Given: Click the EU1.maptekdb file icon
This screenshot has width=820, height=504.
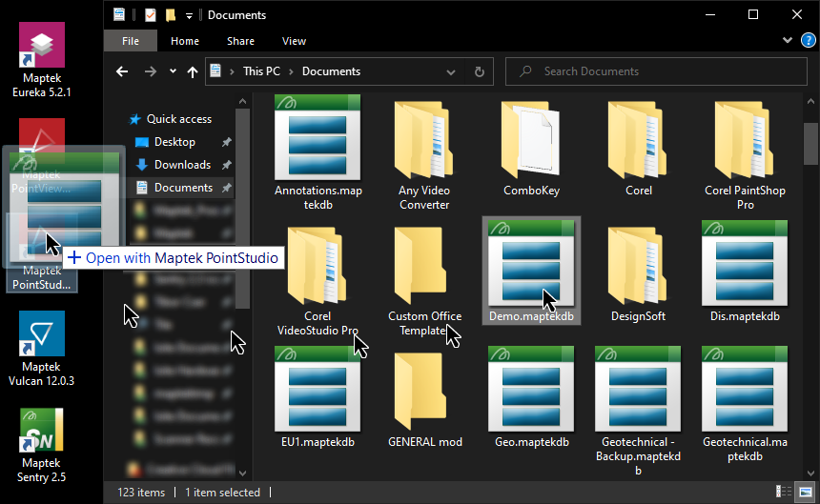Looking at the screenshot, I should pyautogui.click(x=318, y=390).
